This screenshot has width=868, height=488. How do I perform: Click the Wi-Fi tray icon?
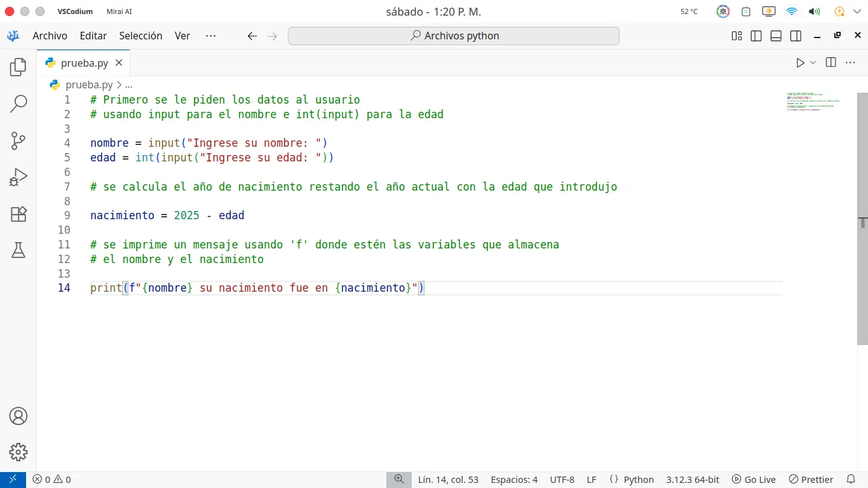point(791,11)
